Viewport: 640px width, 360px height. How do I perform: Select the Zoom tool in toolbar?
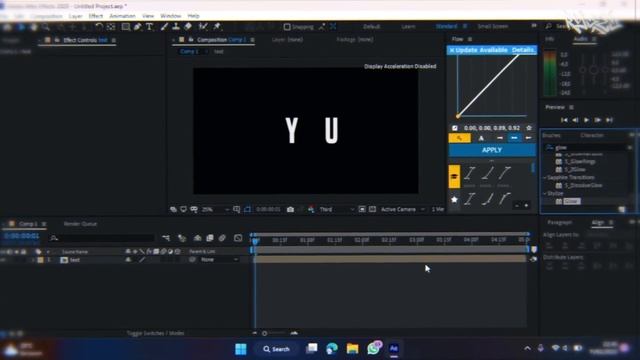pos(46,27)
